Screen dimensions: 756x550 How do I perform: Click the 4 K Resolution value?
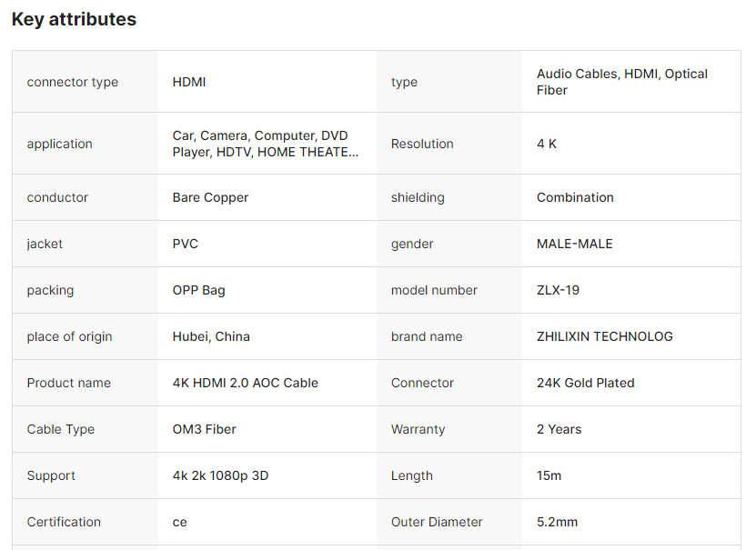[547, 144]
